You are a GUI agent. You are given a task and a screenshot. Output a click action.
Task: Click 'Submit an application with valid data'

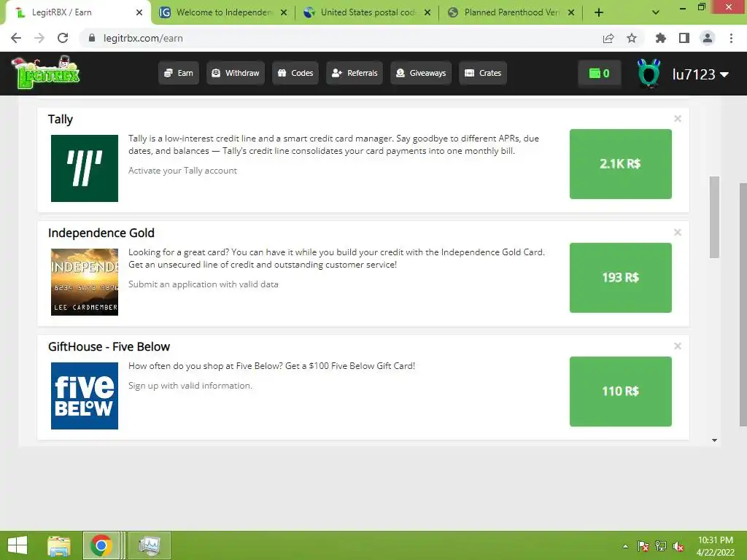click(x=204, y=284)
